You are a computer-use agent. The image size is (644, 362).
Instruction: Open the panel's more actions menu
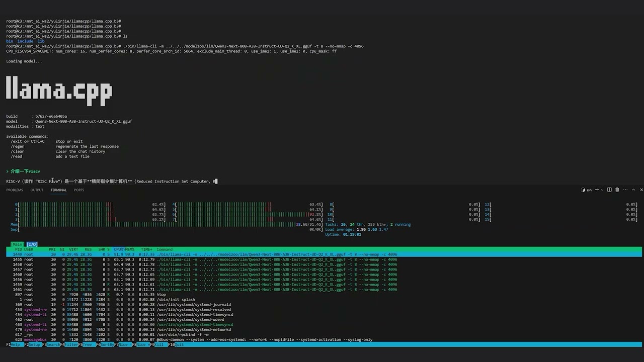click(x=625, y=190)
